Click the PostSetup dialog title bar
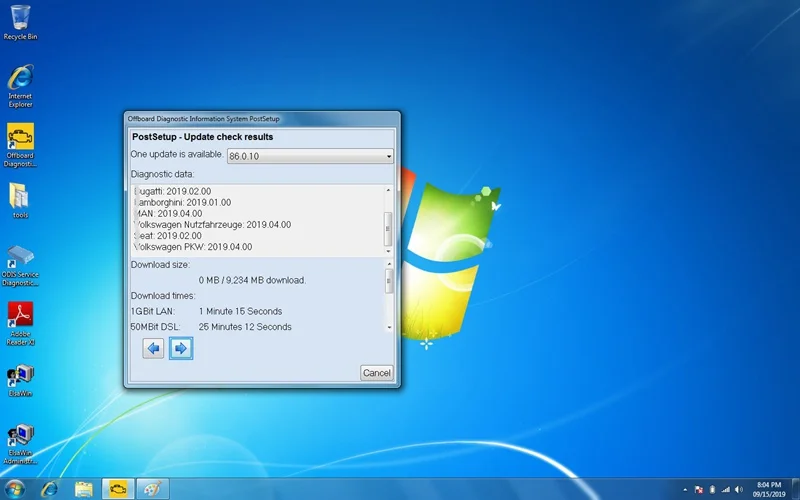 (262, 119)
